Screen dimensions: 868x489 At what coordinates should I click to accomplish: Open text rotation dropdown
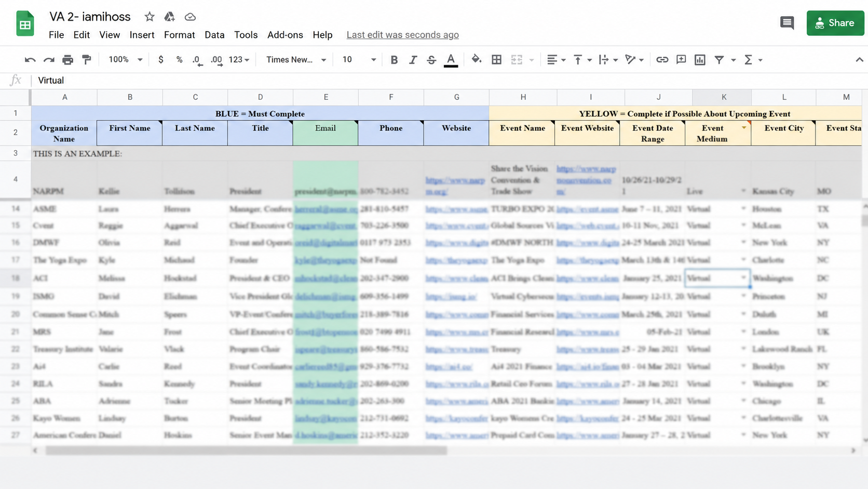tap(634, 60)
